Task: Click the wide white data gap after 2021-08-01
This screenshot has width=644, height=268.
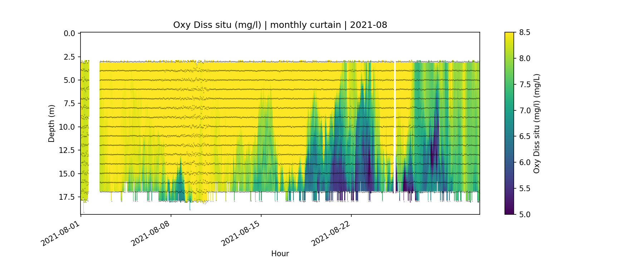Action: tap(94, 125)
